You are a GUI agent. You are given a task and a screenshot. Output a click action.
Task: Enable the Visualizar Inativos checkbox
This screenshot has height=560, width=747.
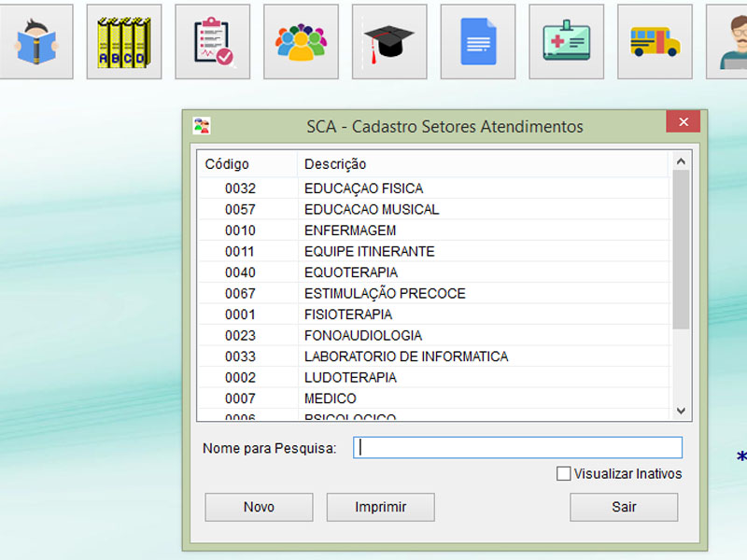(564, 474)
